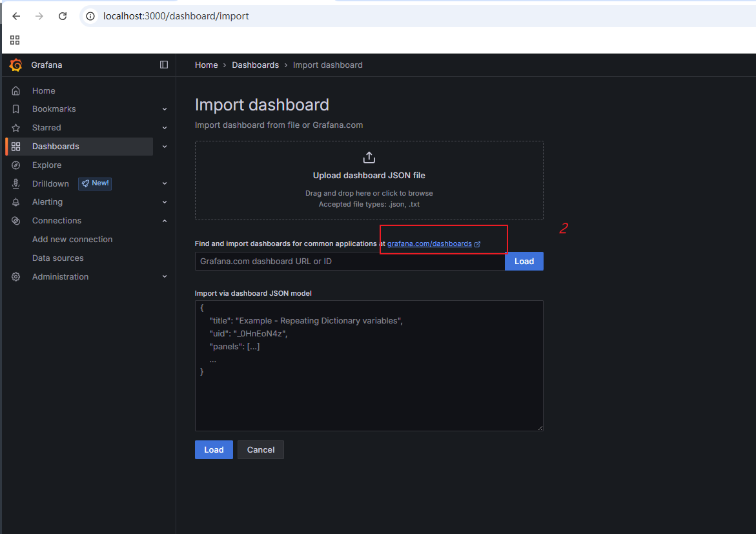Cancel the dashboard import
The height and width of the screenshot is (534, 756).
[x=261, y=449]
